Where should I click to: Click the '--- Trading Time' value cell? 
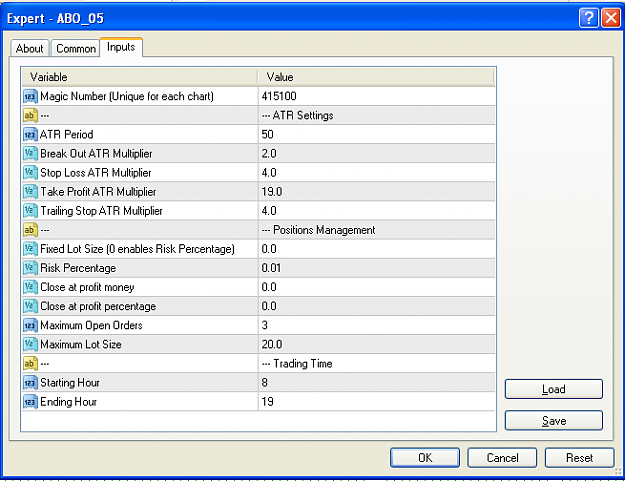pos(377,364)
